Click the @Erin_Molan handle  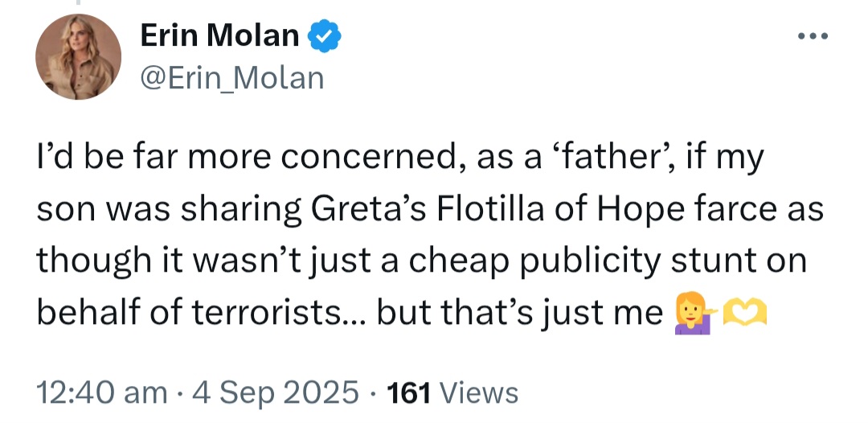click(x=232, y=78)
